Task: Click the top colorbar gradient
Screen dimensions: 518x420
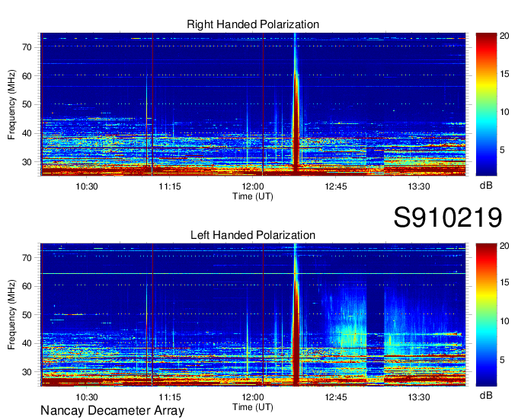Action: click(486, 104)
